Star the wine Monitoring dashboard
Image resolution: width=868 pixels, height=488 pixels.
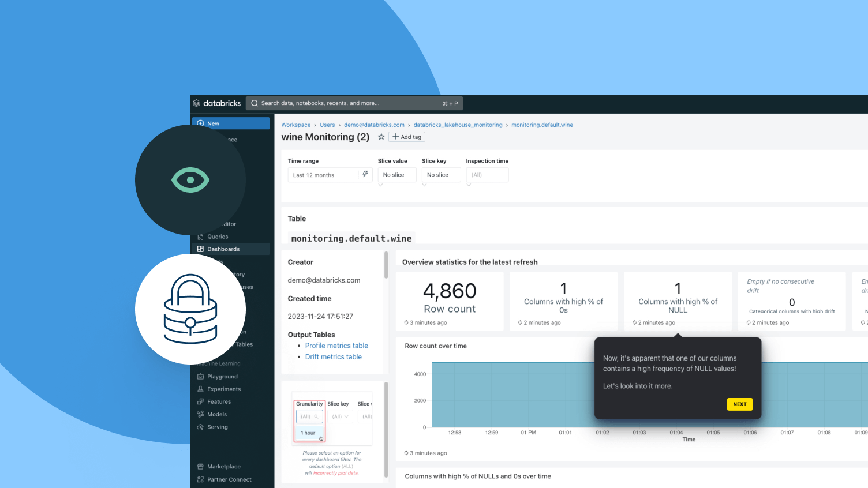pos(381,137)
